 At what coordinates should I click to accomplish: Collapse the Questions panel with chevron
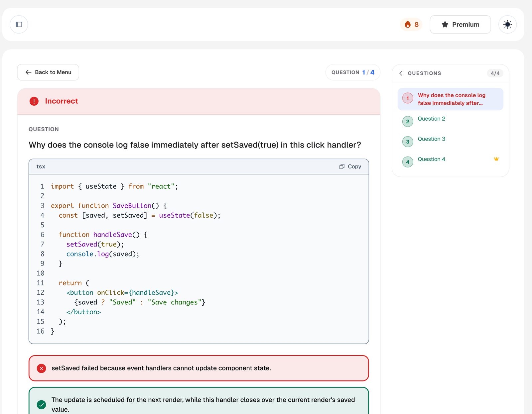point(401,73)
